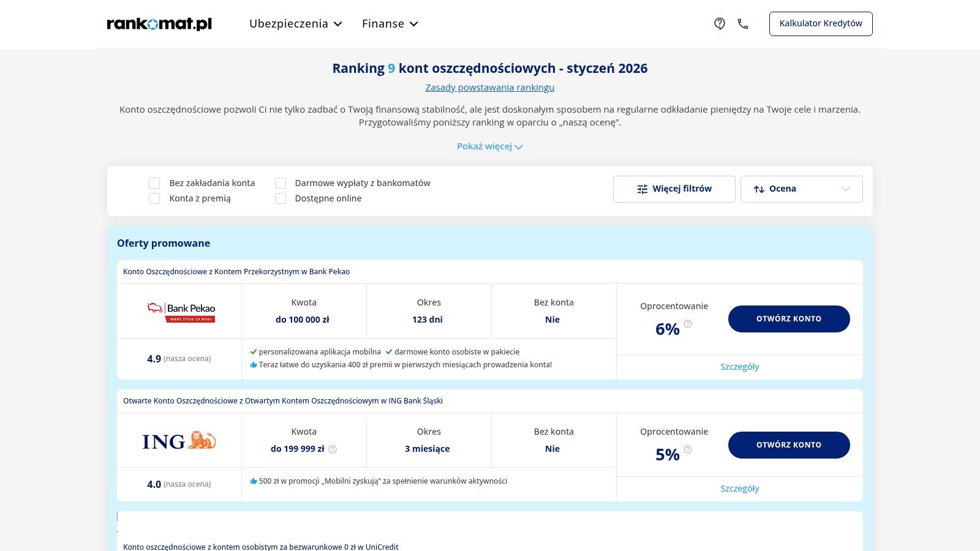Open info tooltip beside do 199 999 zł
This screenshot has height=551, width=980.
coord(333,449)
